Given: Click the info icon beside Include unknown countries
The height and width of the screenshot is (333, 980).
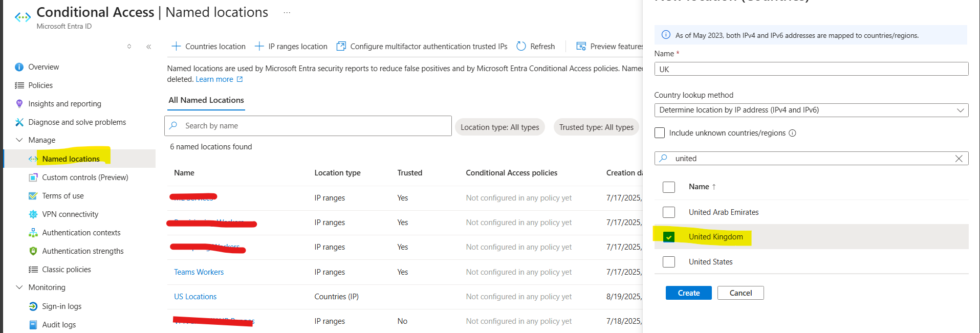Looking at the screenshot, I should [792, 133].
